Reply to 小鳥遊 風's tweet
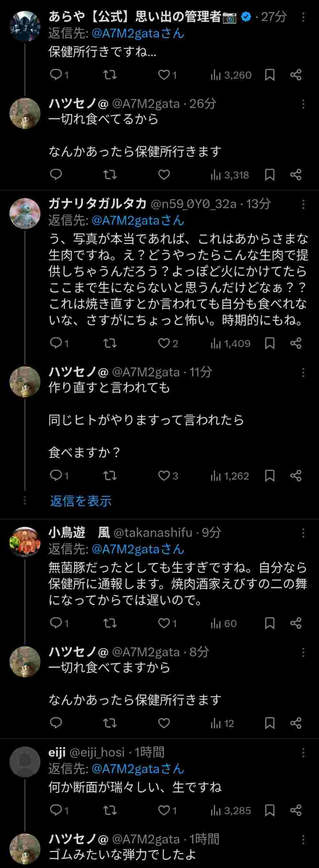 click(x=56, y=623)
